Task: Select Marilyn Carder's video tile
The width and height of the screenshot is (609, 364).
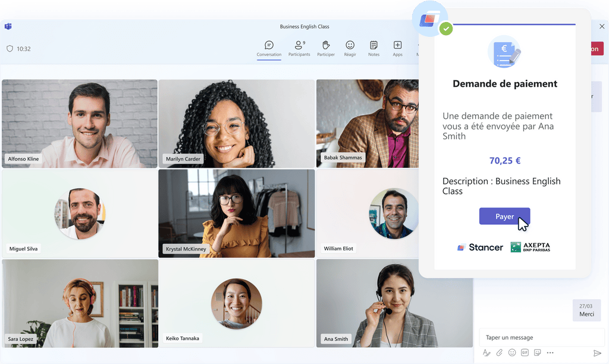Action: pos(236,123)
